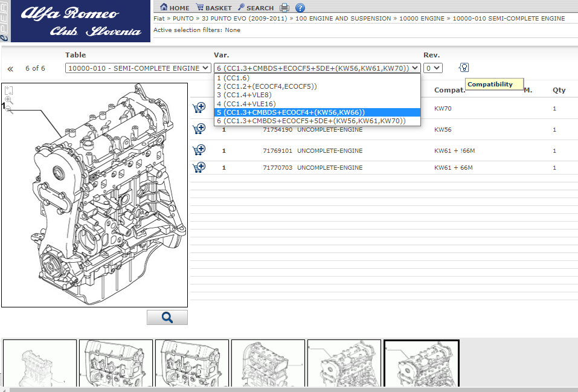Add part 71754190 to basket
This screenshot has width=578, height=392.
199,129
